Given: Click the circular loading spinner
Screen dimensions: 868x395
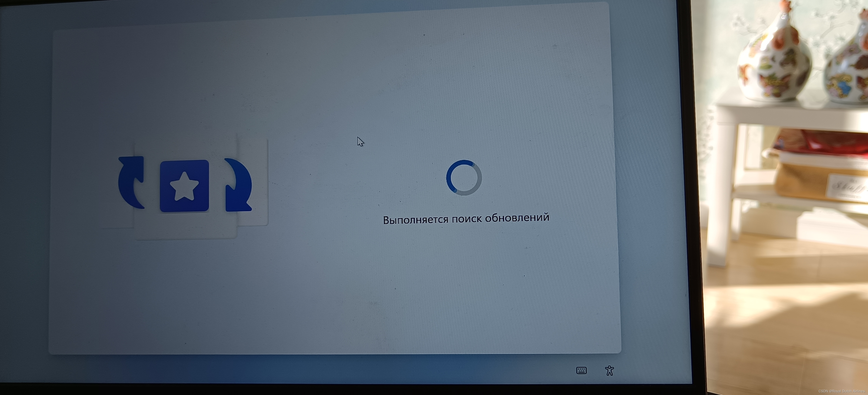Looking at the screenshot, I should [464, 178].
